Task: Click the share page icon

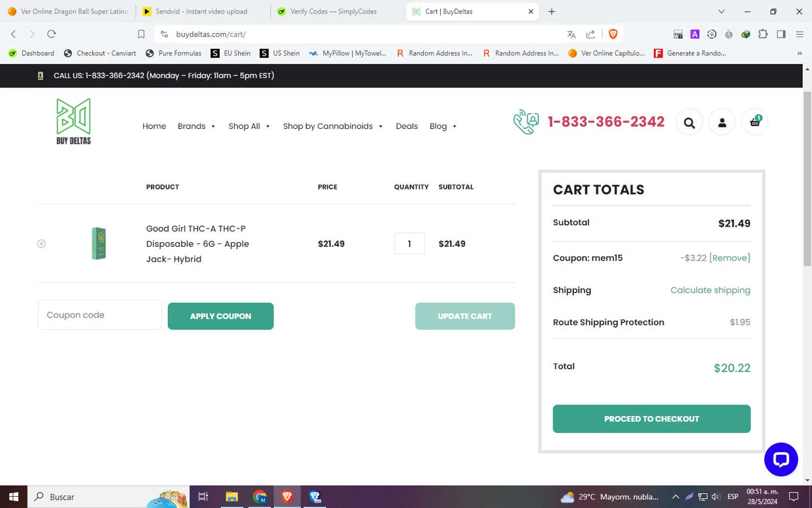Action: coord(591,34)
